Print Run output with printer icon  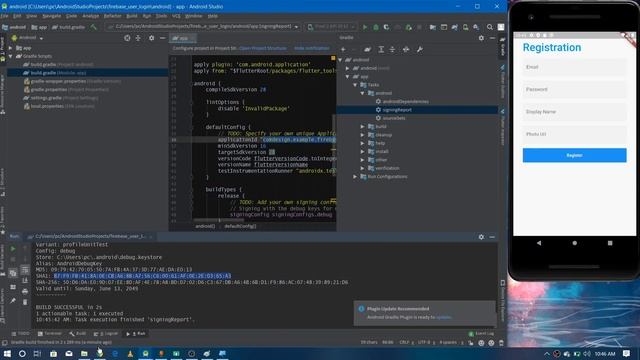[25, 291]
